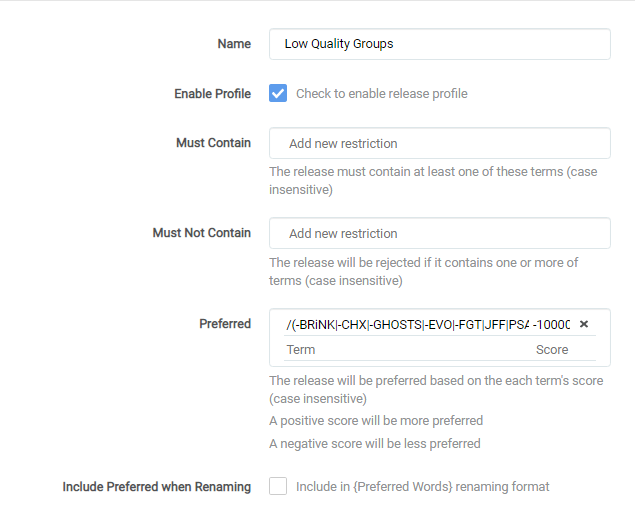The height and width of the screenshot is (514, 635).
Task: Tick the Include Preferred when Renaming checkbox
Action: [x=278, y=486]
